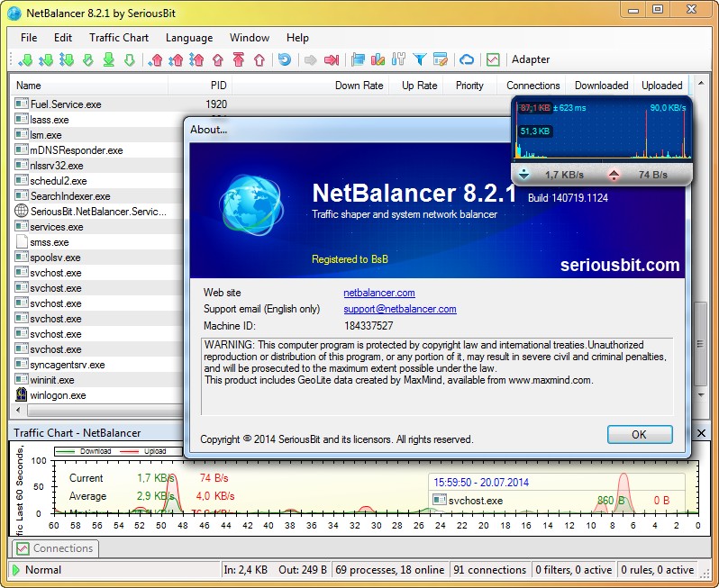This screenshot has width=719, height=588.
Task: Sort by Up Rate column header
Action: coord(416,86)
